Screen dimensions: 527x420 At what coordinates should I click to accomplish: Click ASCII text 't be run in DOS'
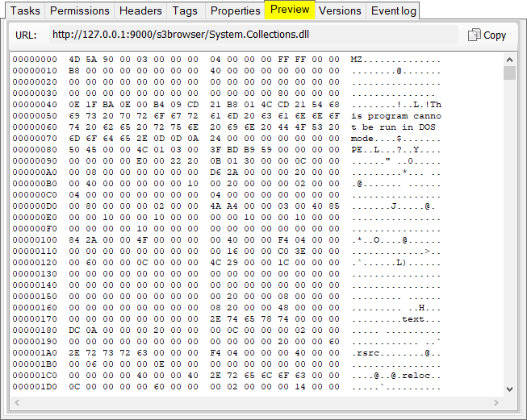pos(393,127)
